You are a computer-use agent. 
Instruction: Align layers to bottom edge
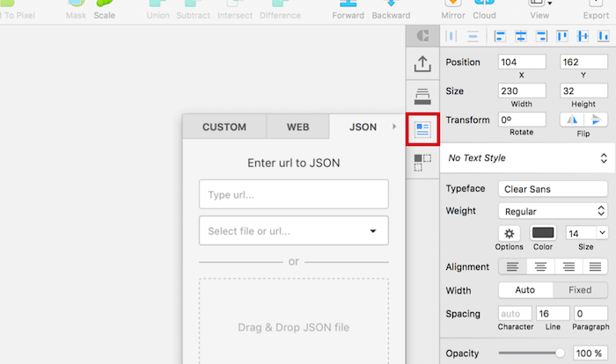point(604,36)
